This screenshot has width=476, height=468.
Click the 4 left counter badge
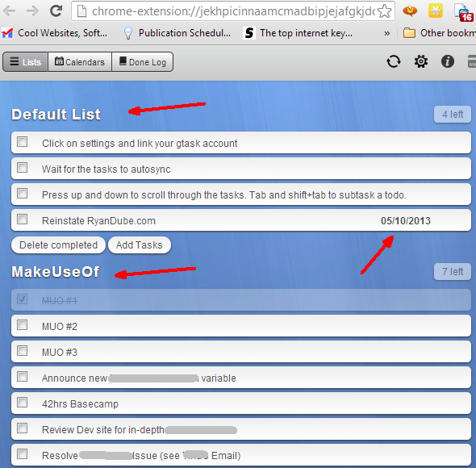pyautogui.click(x=453, y=115)
